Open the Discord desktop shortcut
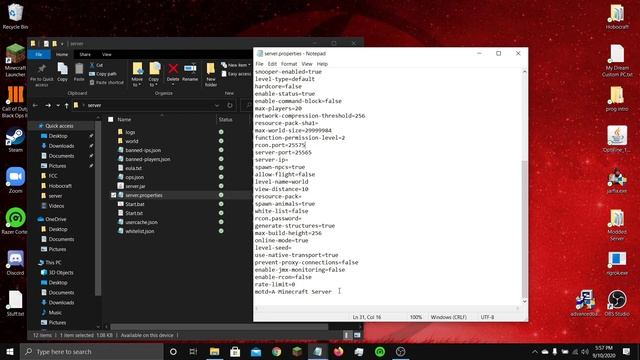640x360 pixels. (x=15, y=263)
